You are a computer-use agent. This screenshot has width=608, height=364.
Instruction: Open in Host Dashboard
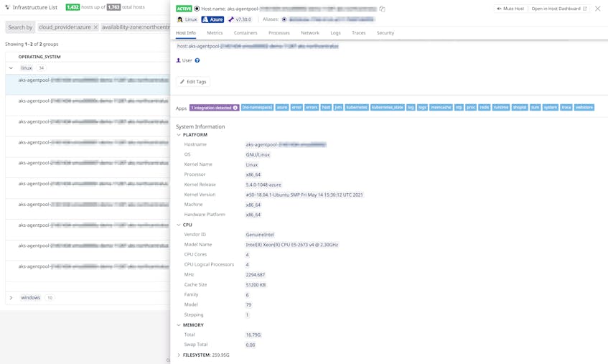coord(558,9)
